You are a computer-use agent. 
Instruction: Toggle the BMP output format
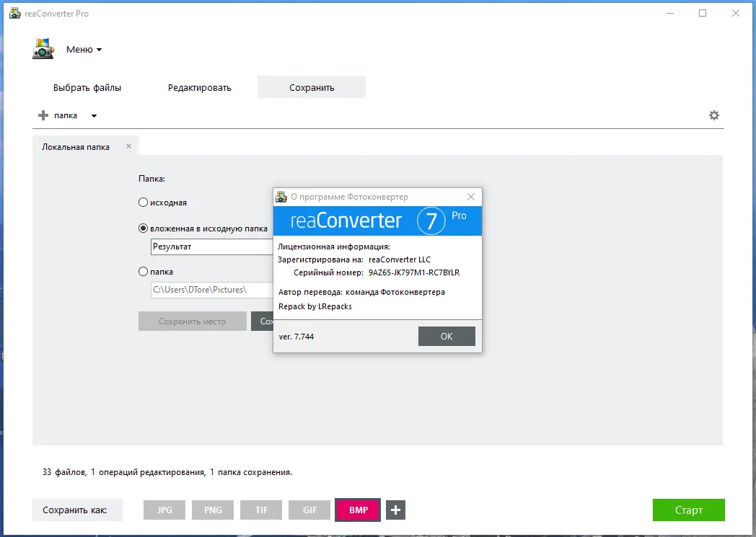click(x=359, y=510)
